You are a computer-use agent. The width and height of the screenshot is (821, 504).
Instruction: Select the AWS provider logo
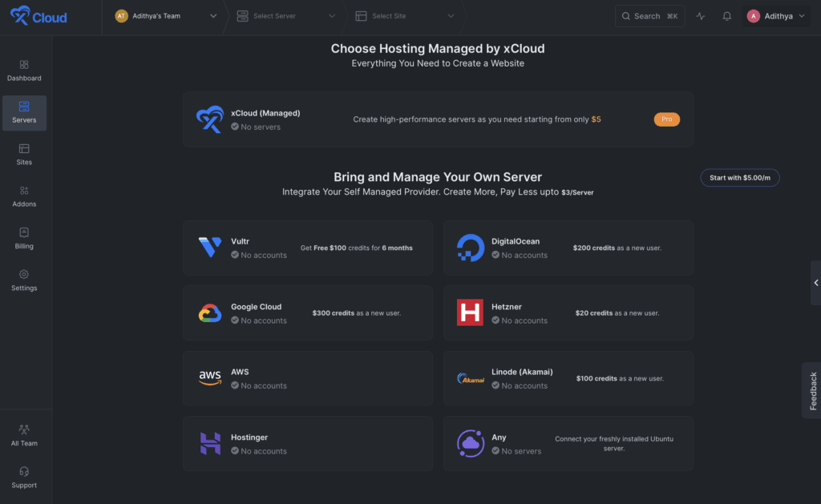tap(210, 378)
